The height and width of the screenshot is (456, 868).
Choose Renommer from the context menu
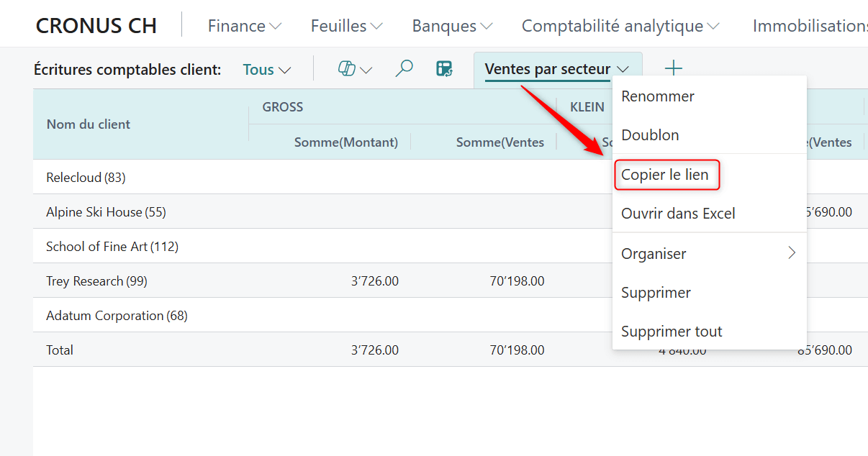point(658,96)
